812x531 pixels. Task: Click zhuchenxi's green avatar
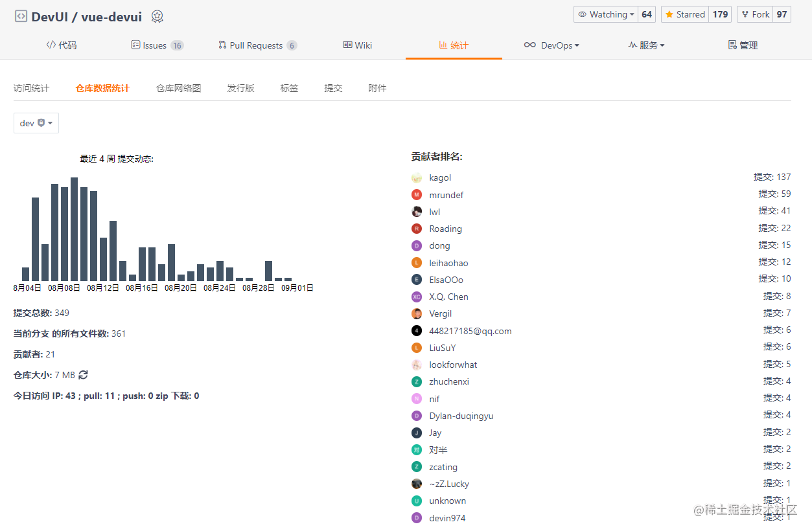point(417,381)
